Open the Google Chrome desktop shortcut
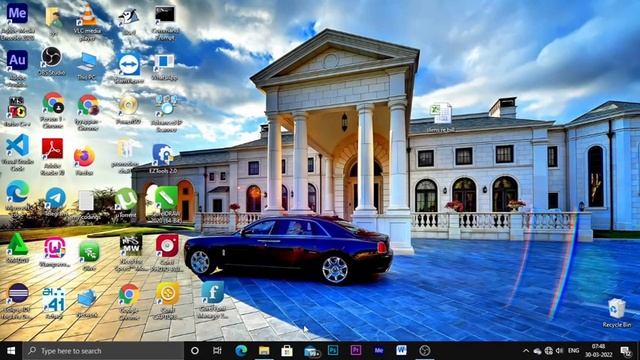 pos(129,302)
